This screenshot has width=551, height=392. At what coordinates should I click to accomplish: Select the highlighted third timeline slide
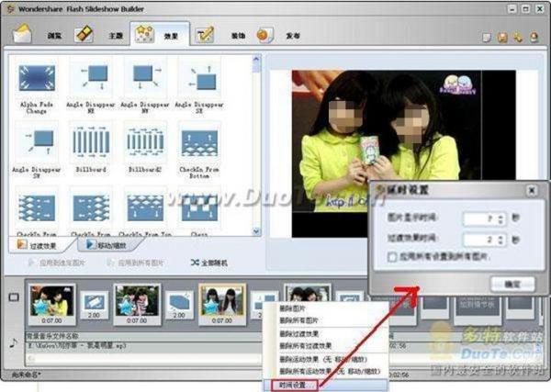pyautogui.click(x=222, y=304)
